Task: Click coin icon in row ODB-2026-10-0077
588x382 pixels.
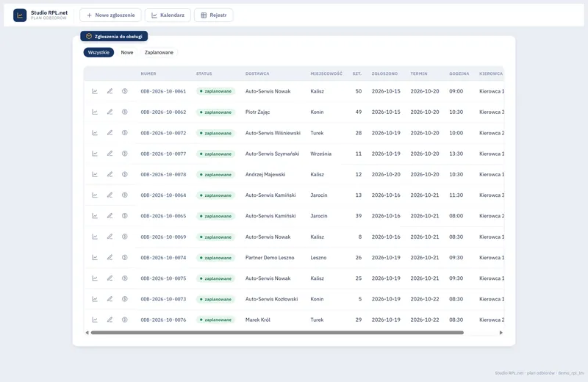Action: click(125, 154)
